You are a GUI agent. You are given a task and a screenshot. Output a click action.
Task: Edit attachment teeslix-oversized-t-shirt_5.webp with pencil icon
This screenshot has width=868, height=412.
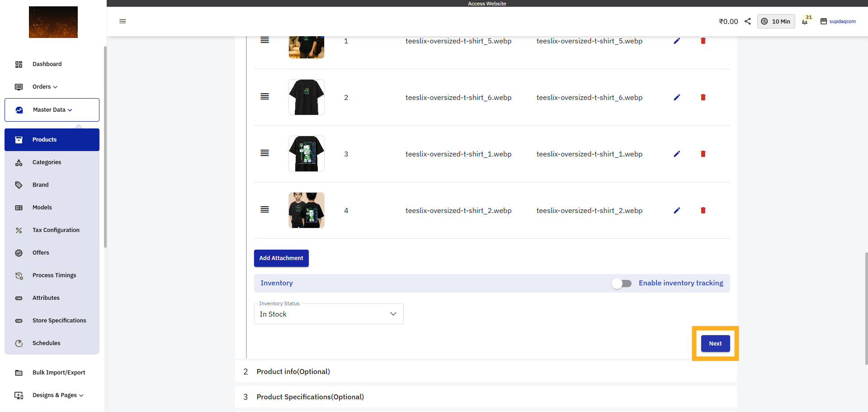coord(677,41)
